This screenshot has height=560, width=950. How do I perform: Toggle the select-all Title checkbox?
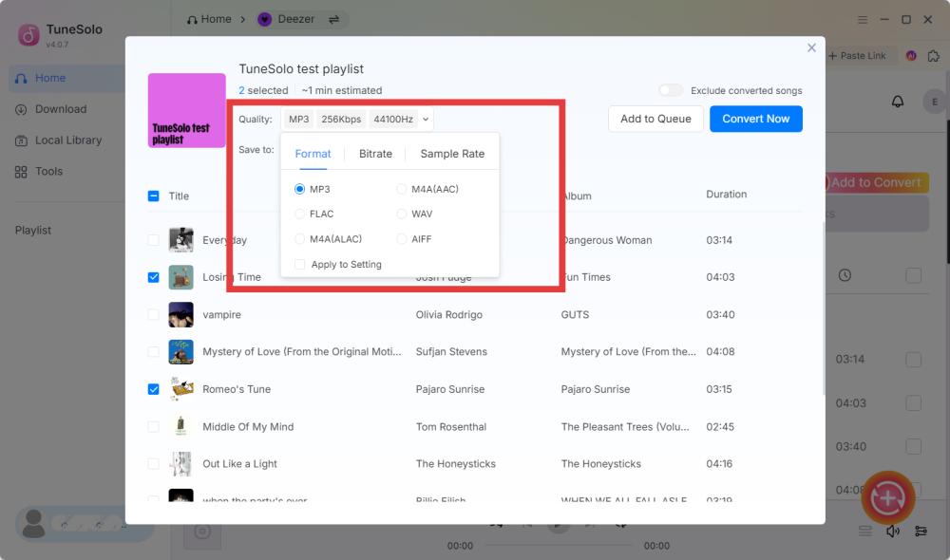[x=153, y=196]
